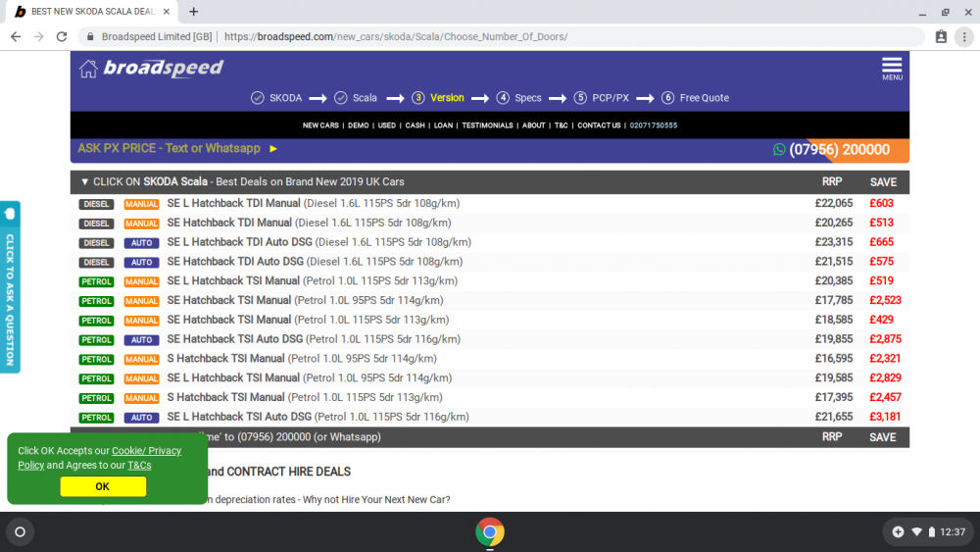This screenshot has height=552, width=980.
Task: Open the ABOUT menu item
Action: click(534, 125)
